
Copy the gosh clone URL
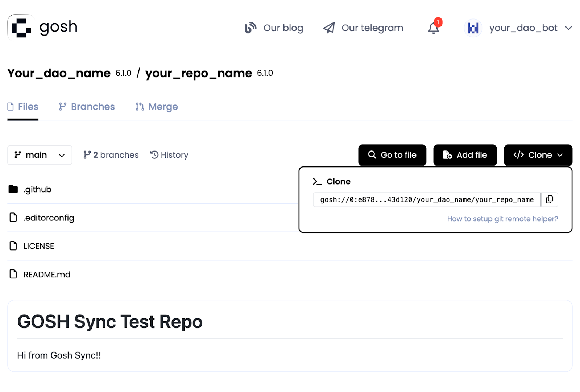pyautogui.click(x=550, y=199)
